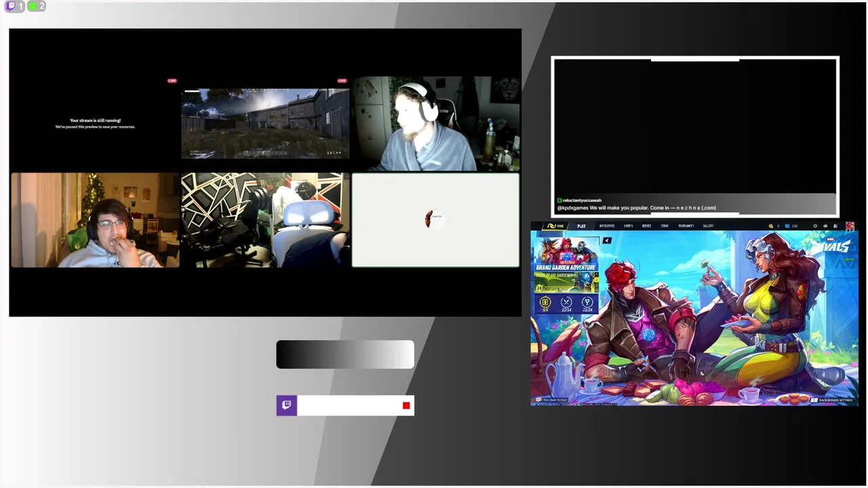Open the Battlepass tab

(x=607, y=226)
